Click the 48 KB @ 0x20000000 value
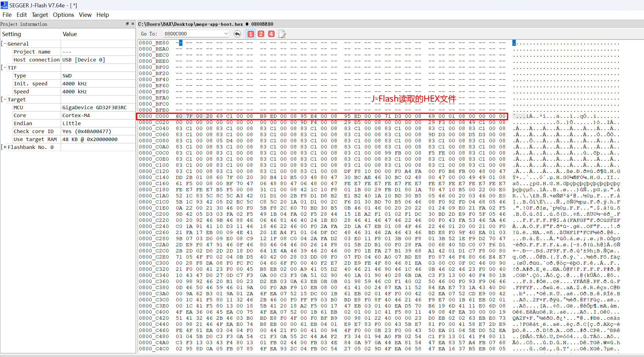644x357 pixels. point(90,139)
